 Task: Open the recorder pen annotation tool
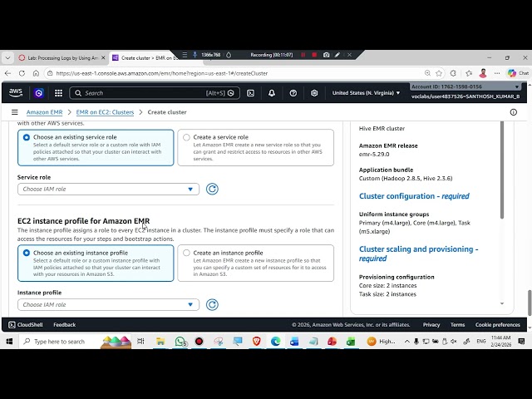pos(337,55)
